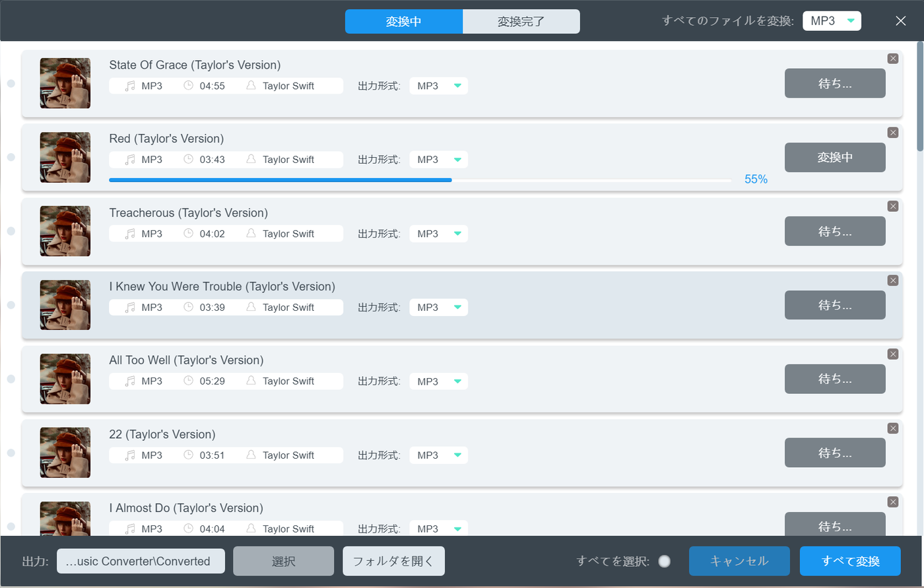924x588 pixels.
Task: Select Treacherous track radio button
Action: click(x=11, y=232)
